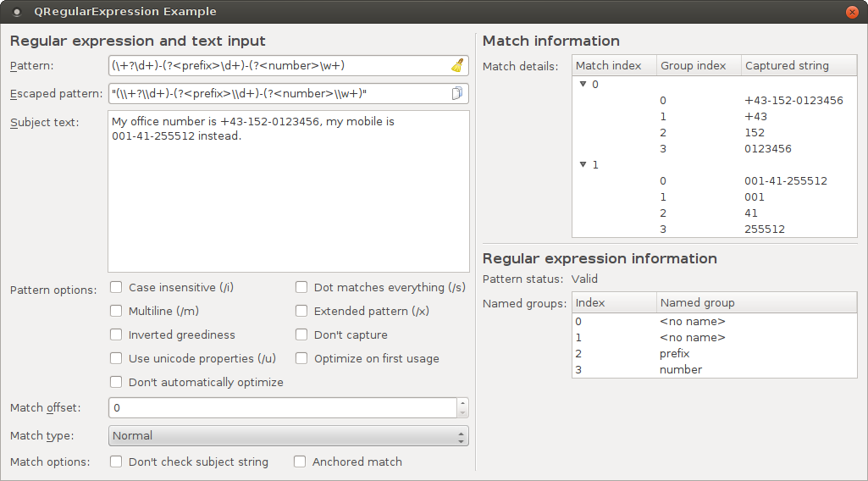Screen dimensions: 868x481
Task: Toggle the Inverted greediness checkbox
Action: tap(117, 335)
